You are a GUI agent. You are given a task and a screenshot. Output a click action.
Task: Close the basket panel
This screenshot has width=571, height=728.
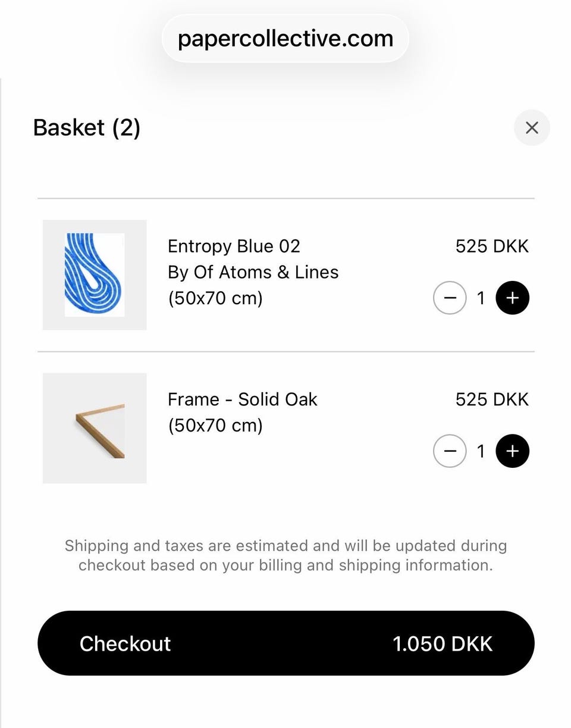[532, 127]
